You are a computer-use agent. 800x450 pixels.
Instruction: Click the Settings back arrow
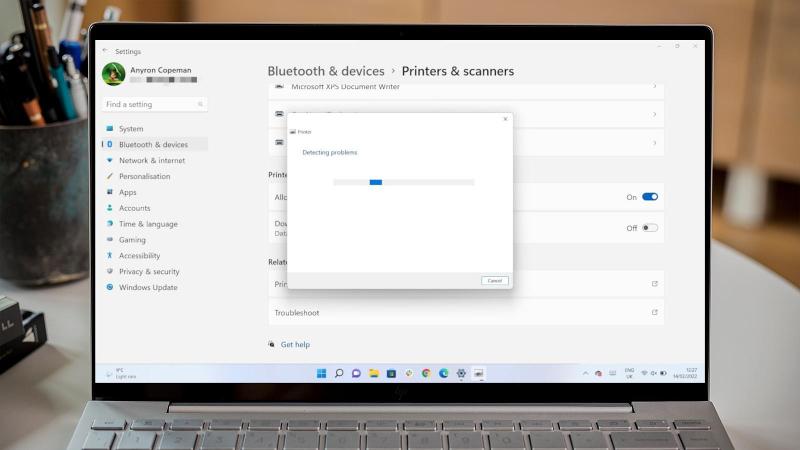coord(105,51)
